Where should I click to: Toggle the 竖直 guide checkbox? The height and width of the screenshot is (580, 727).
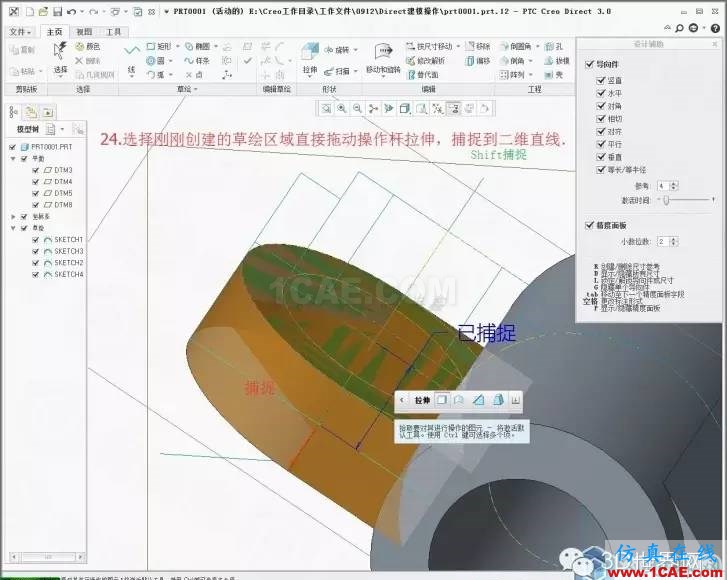(601, 80)
